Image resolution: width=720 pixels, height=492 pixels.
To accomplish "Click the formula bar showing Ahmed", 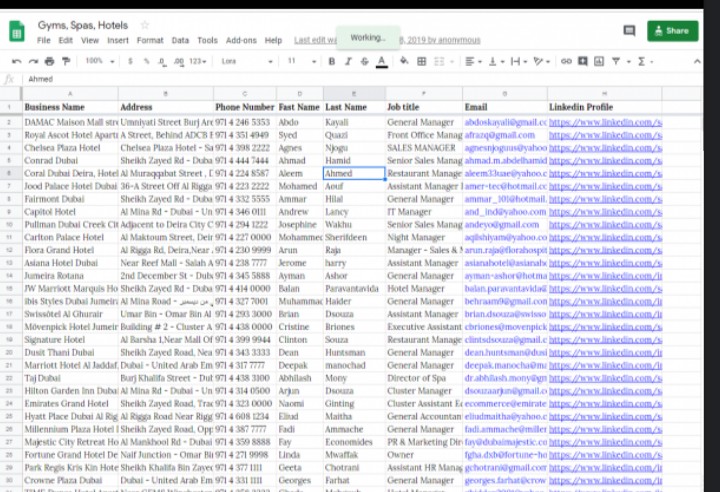I will [x=300, y=79].
